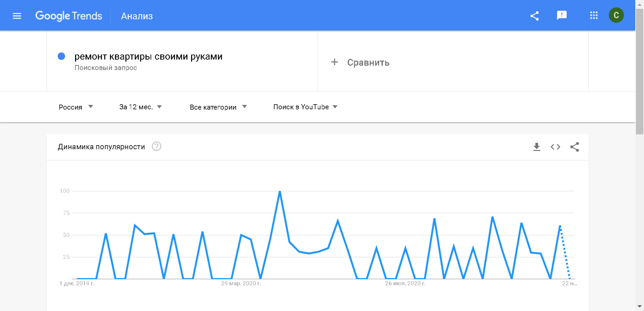Expand the Все категории dropdown
Image resolution: width=644 pixels, height=311 pixels.
[218, 107]
